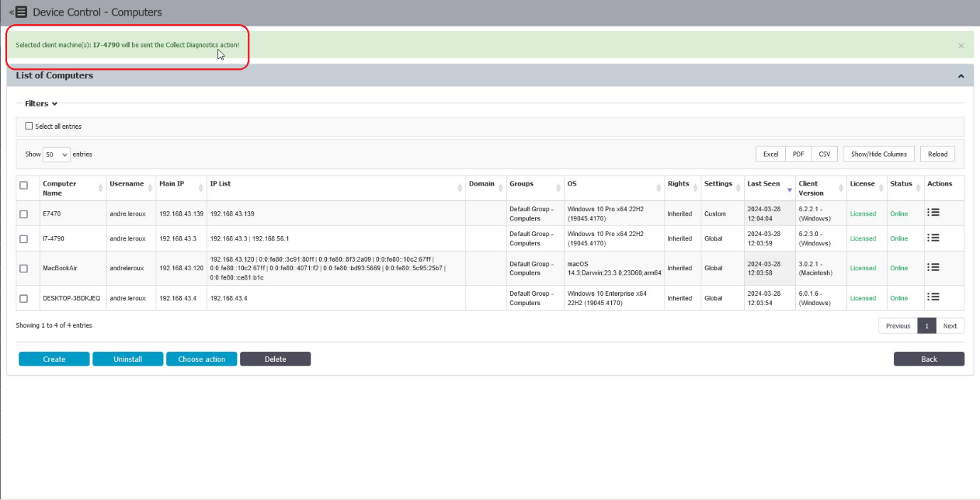Click Last Seen 2024-03-28 12:03:54
This screenshot has height=500, width=980.
[764, 298]
